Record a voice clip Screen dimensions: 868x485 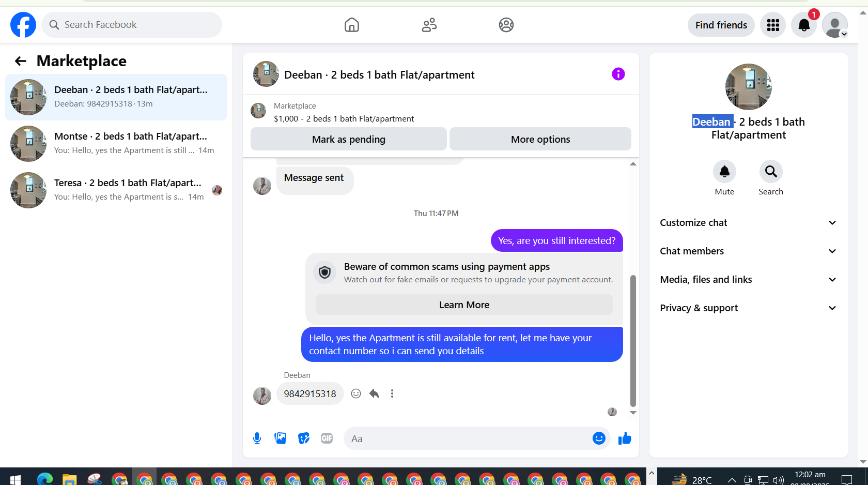(257, 438)
